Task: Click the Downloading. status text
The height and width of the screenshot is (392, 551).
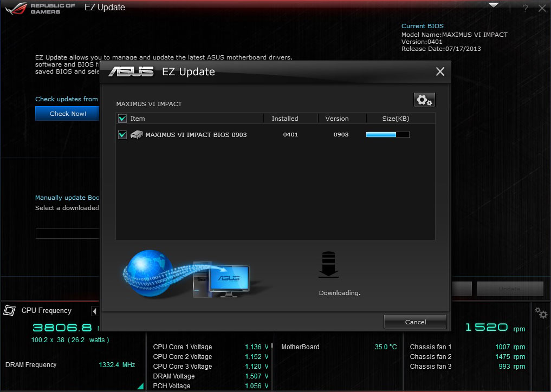Action: (x=340, y=293)
